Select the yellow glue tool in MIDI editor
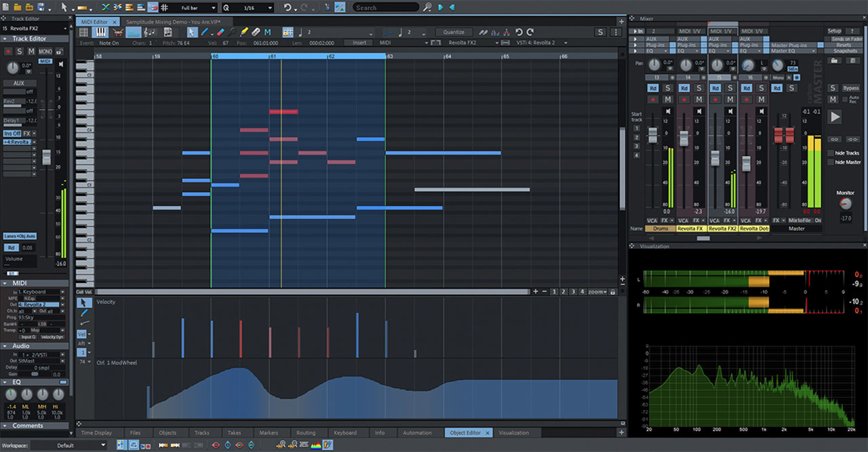 pyautogui.click(x=244, y=32)
